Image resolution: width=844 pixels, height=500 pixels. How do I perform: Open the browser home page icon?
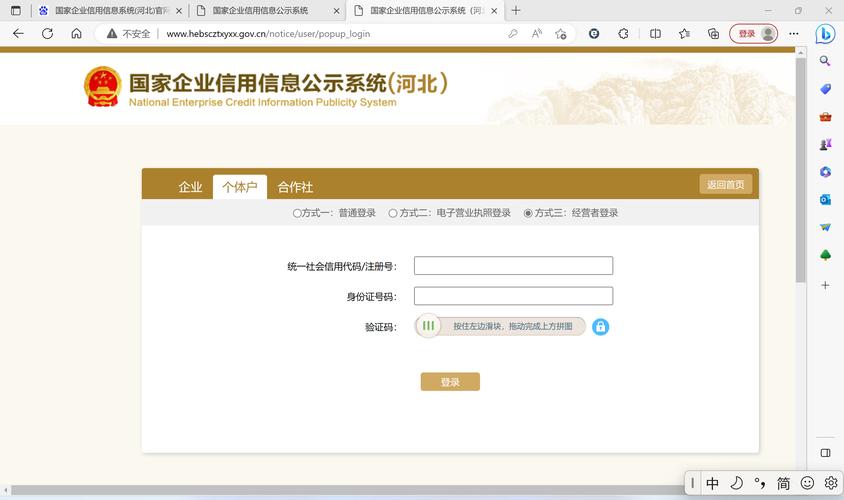(76, 34)
